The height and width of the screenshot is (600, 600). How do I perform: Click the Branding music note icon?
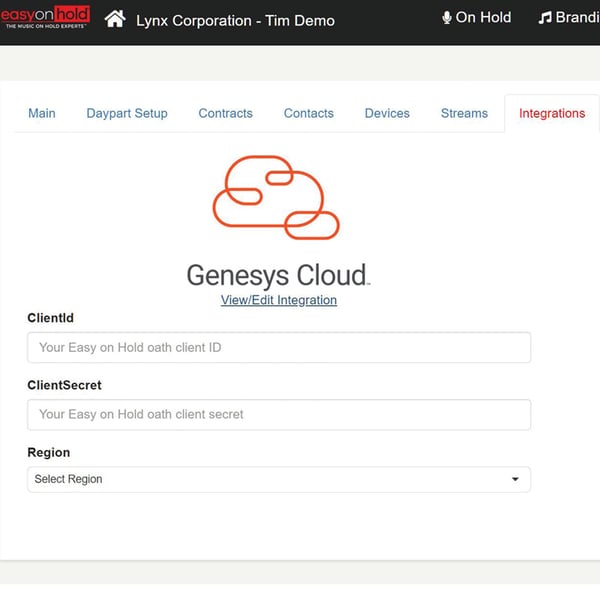[x=545, y=18]
